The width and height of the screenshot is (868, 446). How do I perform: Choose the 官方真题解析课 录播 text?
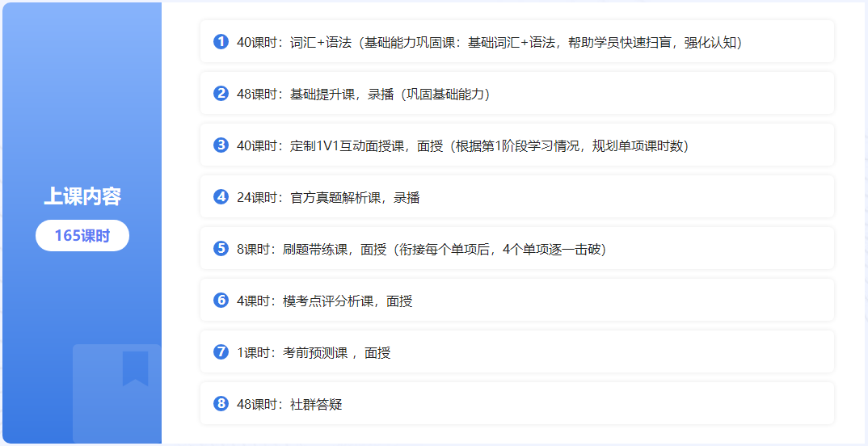[x=328, y=197]
